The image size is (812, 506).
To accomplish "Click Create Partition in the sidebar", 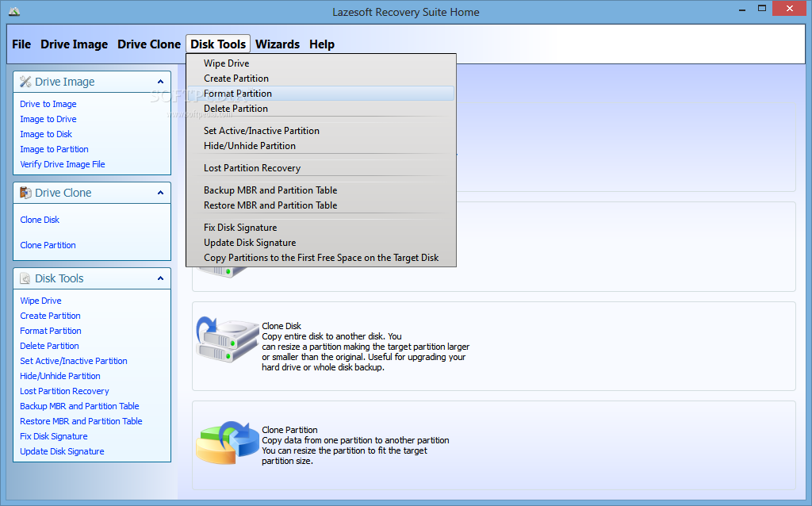I will (50, 316).
